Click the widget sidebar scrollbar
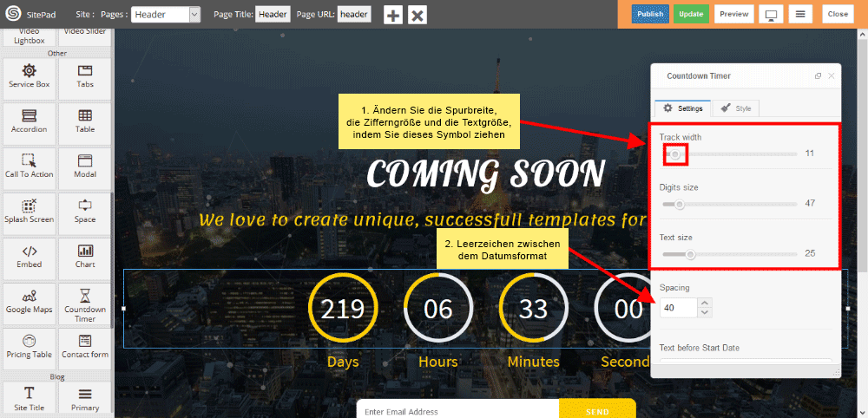 click(112, 260)
